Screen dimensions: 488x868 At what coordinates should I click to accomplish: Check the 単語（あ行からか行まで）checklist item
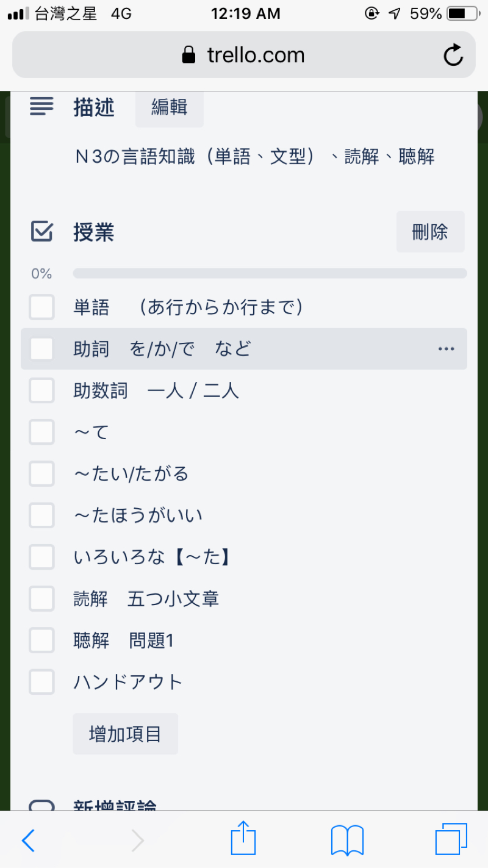click(x=41, y=307)
